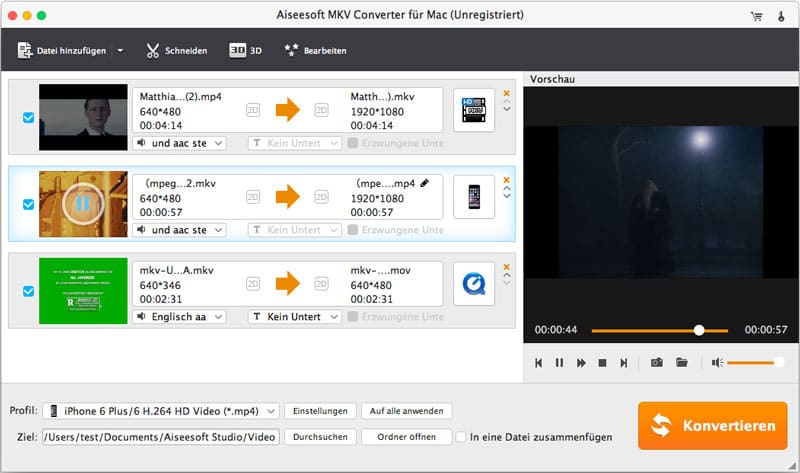The height and width of the screenshot is (473, 800).
Task: Uncheck the Matthia...(2).mp4 file checkbox
Action: coord(29,117)
